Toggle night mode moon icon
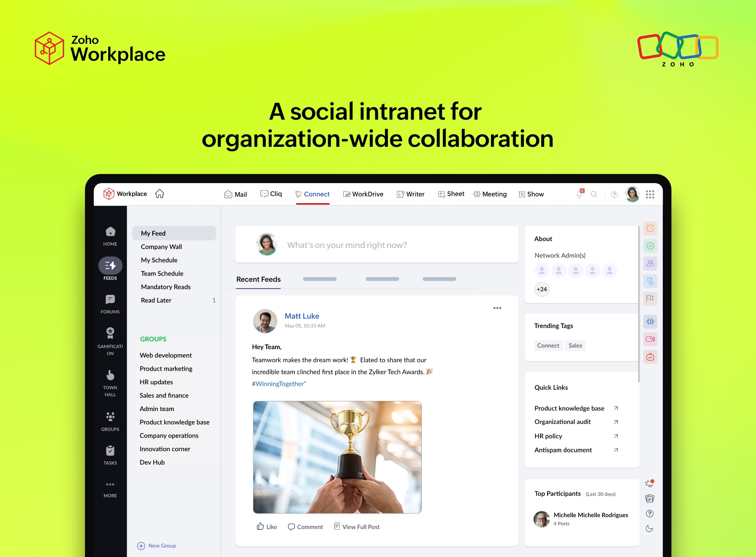 click(649, 529)
